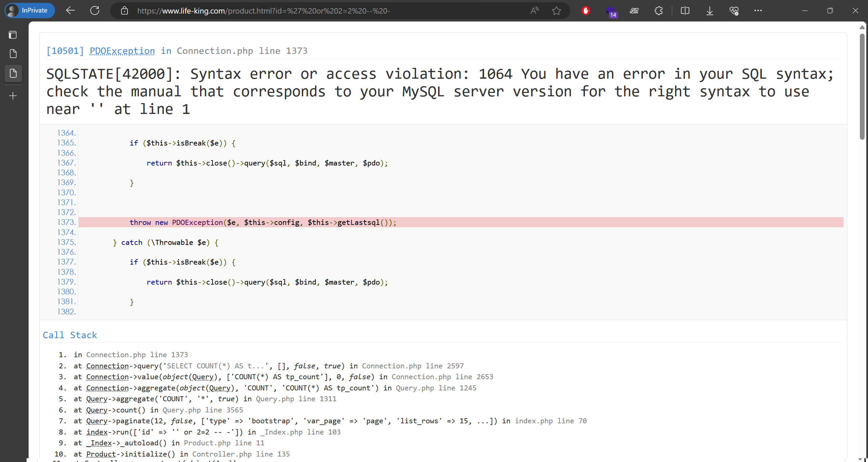The height and width of the screenshot is (462, 868).
Task: Click Query link in count() row
Action: (97, 410)
